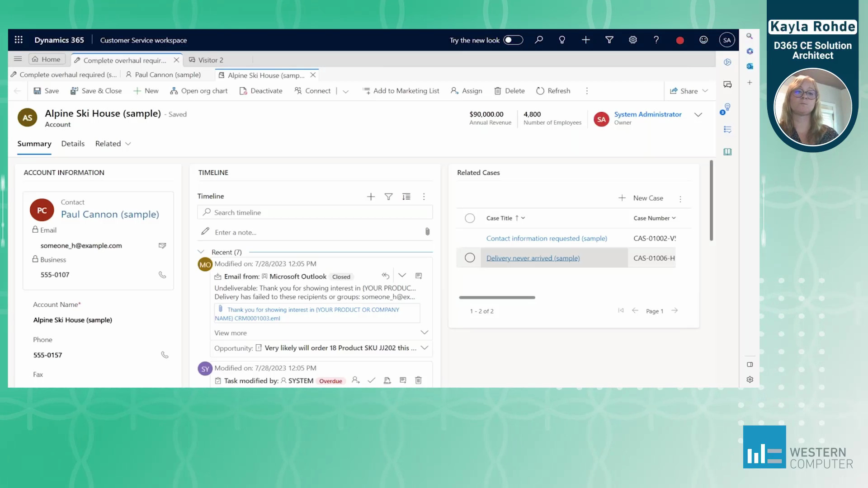Reply to the Microsoft Outlook email via reply icon

(385, 275)
